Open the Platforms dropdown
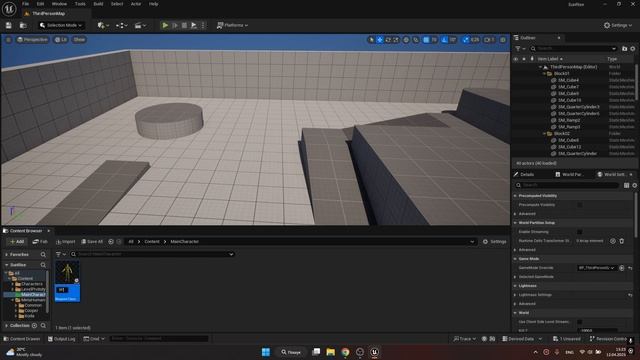 (232, 25)
